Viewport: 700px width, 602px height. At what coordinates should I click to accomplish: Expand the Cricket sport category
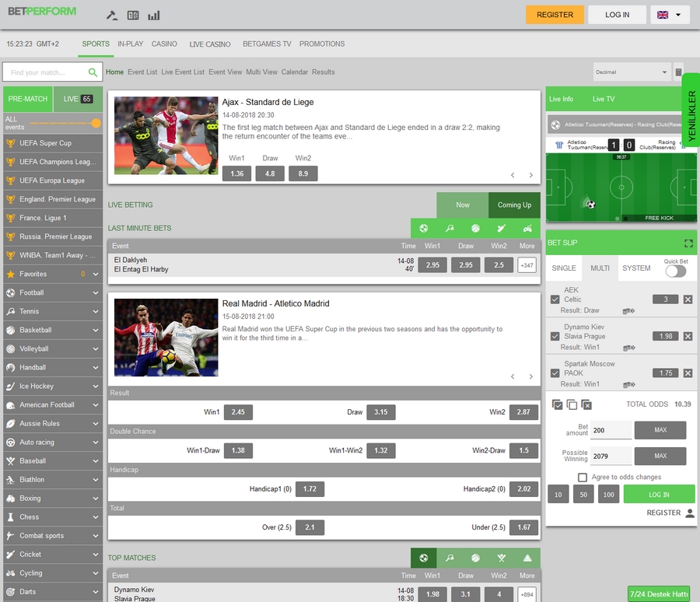point(53,555)
